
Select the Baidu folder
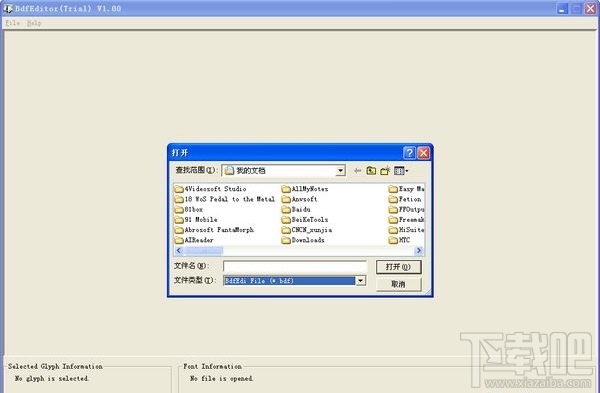(x=296, y=210)
